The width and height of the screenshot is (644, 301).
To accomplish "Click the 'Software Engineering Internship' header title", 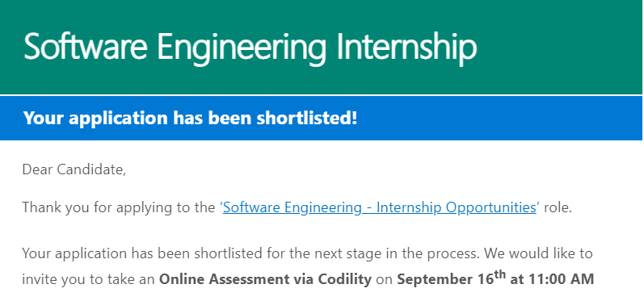I will 250,46.
